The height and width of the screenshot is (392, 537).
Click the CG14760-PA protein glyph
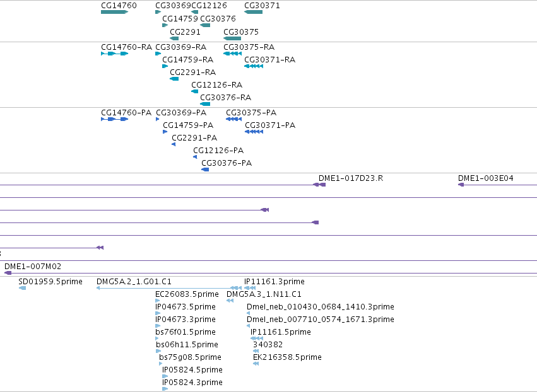(114, 119)
